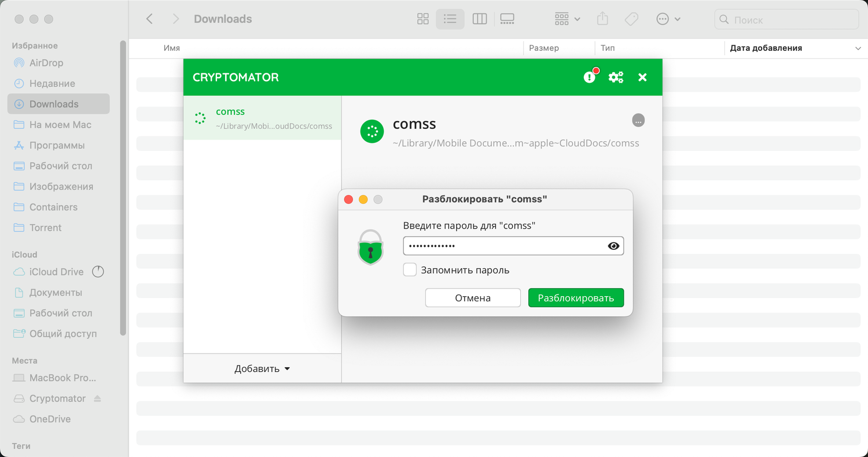Viewport: 868px width, 457px height.
Task: Close the Разблокировать dialog with red button
Action: [x=348, y=200]
